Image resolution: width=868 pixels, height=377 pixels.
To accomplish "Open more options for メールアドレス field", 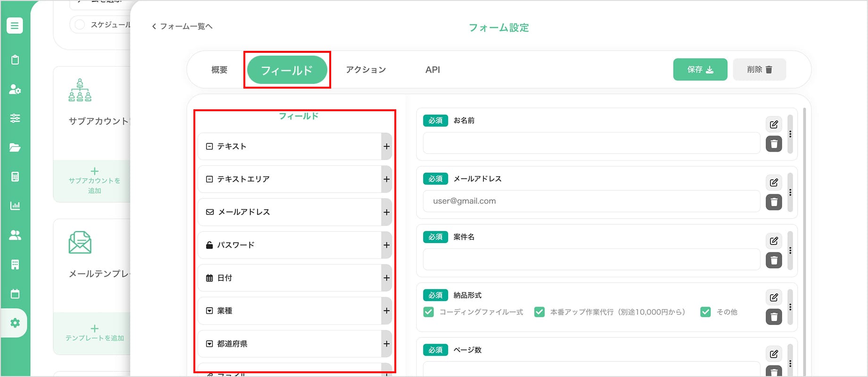I will click(x=790, y=192).
